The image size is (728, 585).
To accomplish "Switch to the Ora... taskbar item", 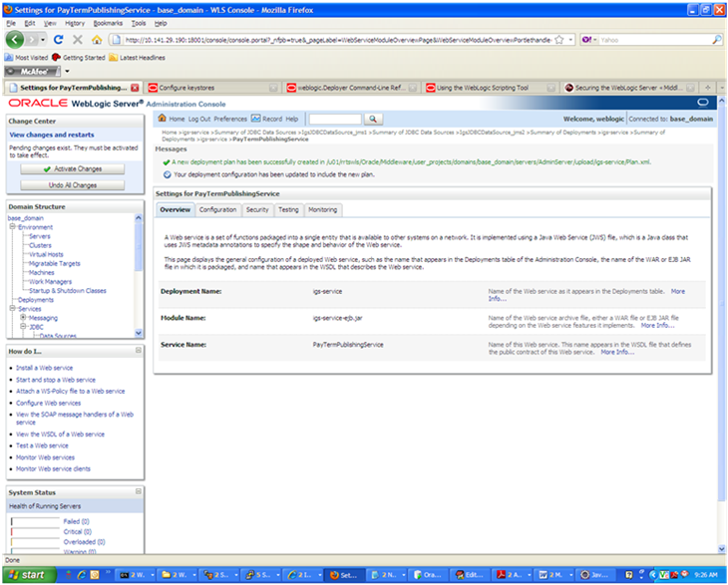I will pos(428,575).
